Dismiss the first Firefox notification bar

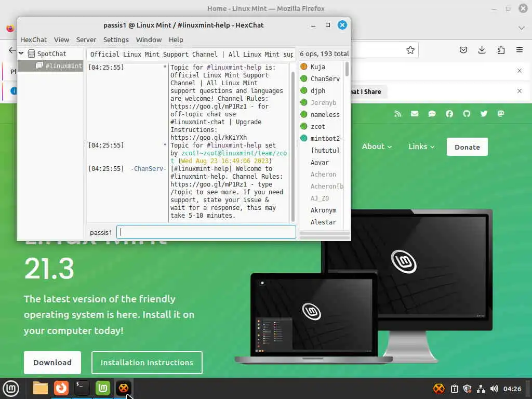pyautogui.click(x=520, y=71)
